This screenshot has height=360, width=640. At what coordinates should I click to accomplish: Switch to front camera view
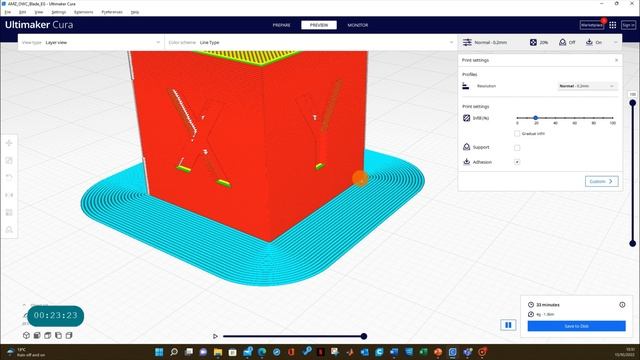[37, 335]
